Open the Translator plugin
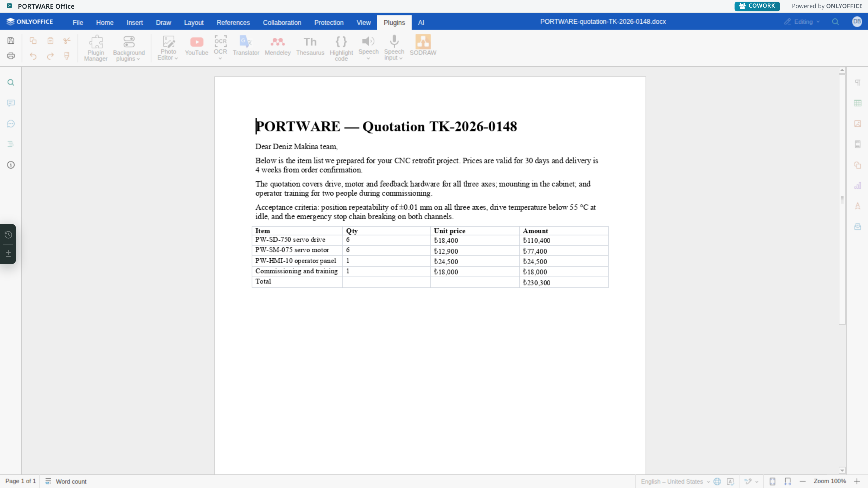This screenshot has width=868, height=488. [246, 46]
